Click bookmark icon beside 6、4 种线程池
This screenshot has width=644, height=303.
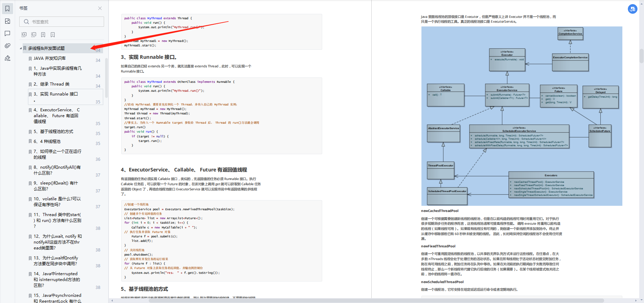[30, 142]
